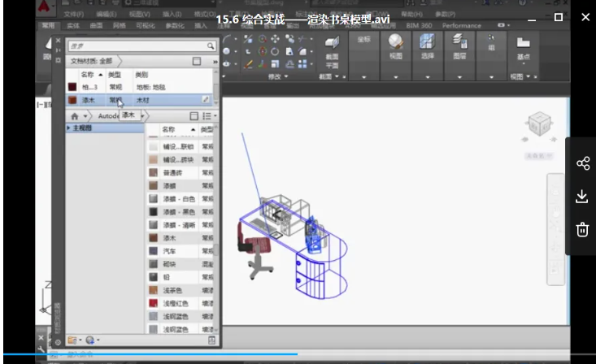
Task: Select the 漆膜 - 黑色 material swatch
Action: point(153,211)
